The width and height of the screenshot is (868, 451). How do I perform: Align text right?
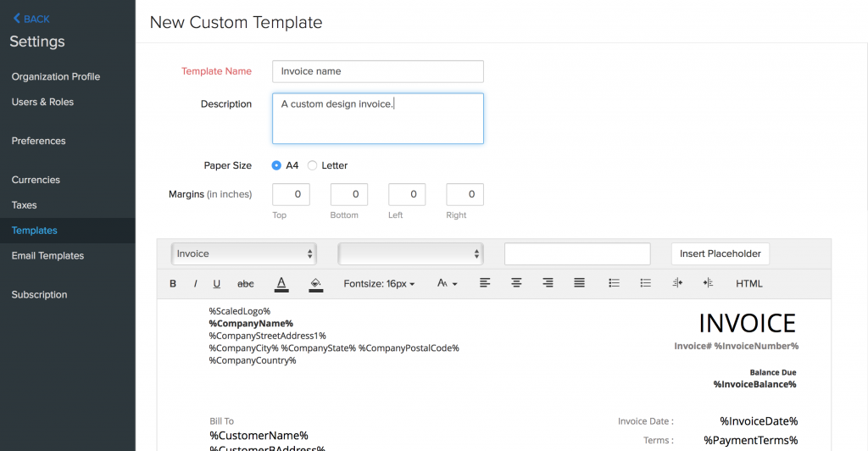(548, 283)
